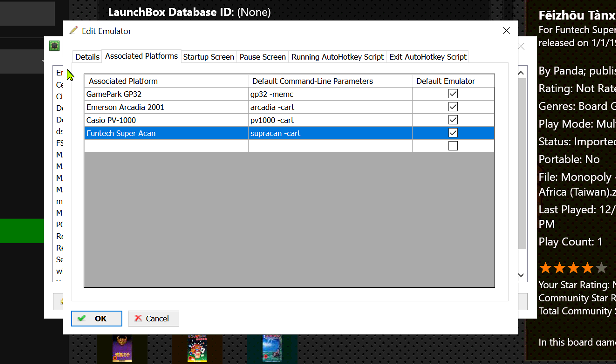Uncheck Default Emulator for Casio PV-1000

[x=453, y=120]
